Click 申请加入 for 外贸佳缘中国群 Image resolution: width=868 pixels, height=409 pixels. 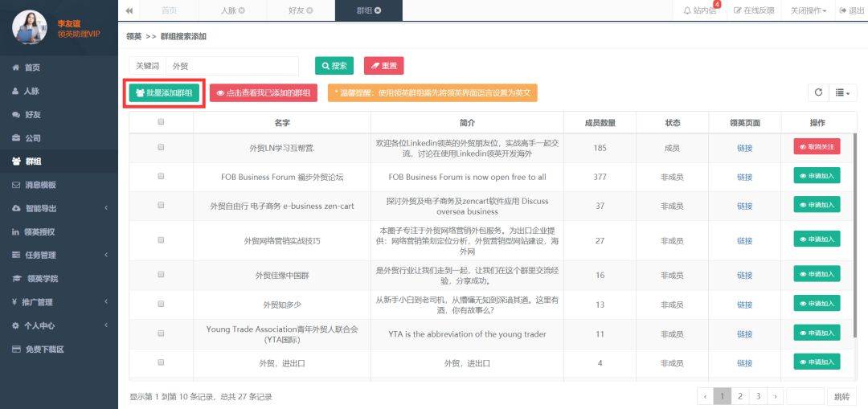click(817, 274)
